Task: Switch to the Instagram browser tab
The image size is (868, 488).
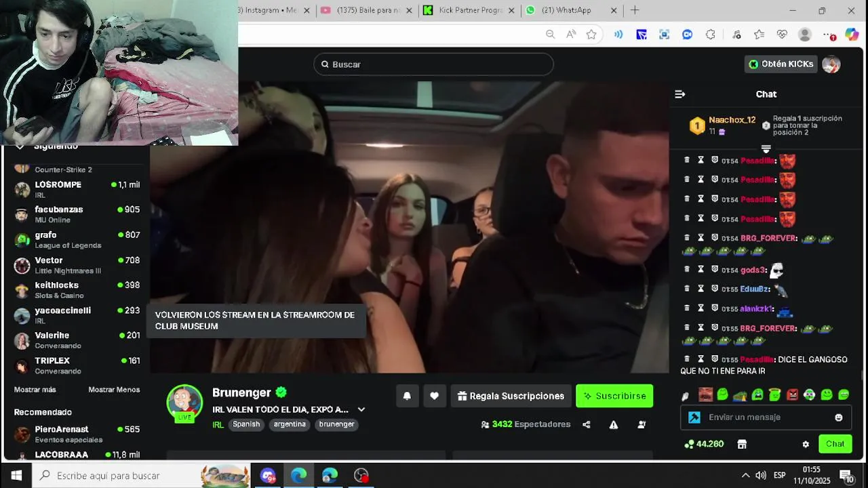Action: [271, 10]
